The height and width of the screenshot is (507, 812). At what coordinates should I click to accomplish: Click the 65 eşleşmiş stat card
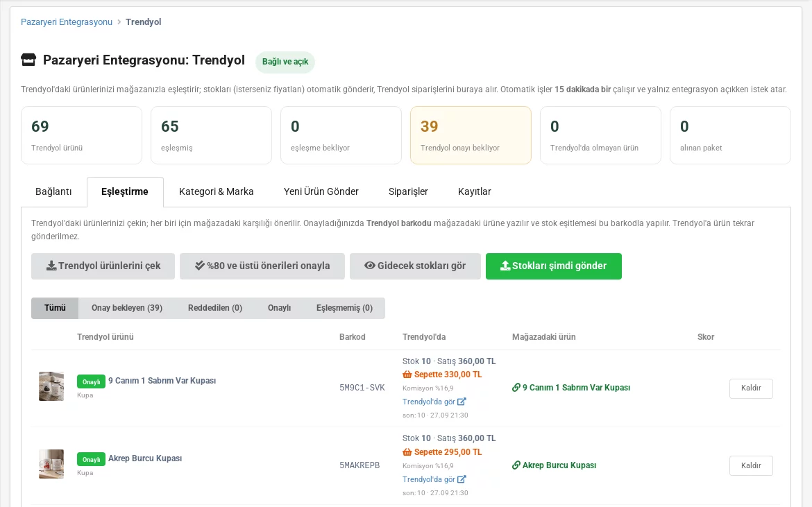click(x=211, y=135)
